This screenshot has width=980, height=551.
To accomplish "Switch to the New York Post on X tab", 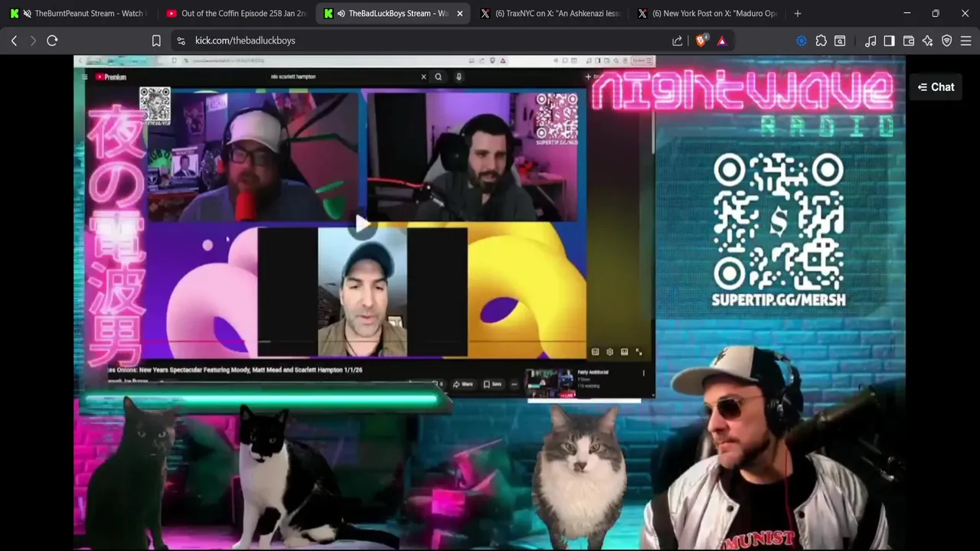I will click(x=707, y=13).
